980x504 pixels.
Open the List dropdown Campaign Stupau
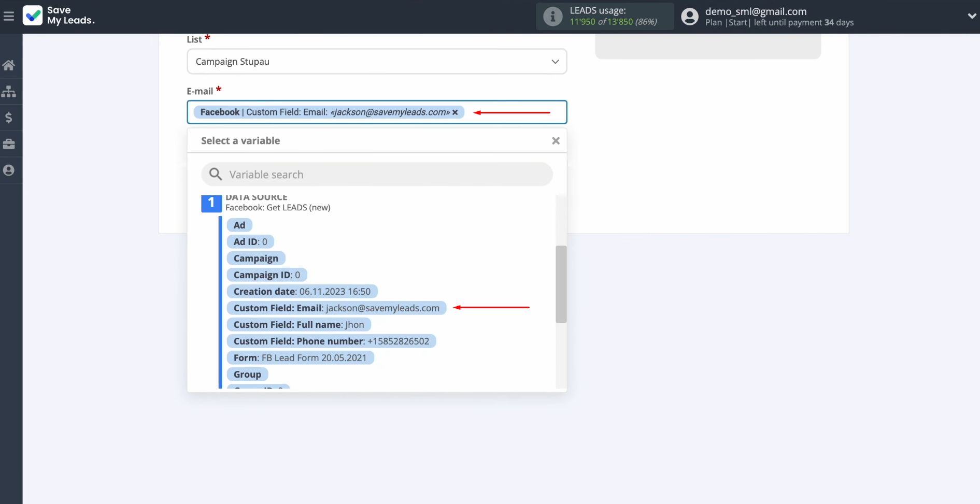[377, 62]
